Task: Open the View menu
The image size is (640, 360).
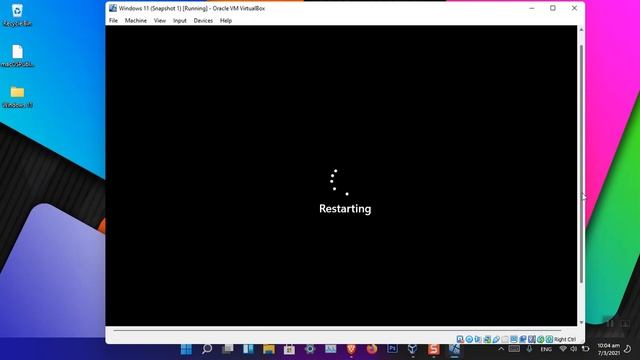Action: (160, 20)
